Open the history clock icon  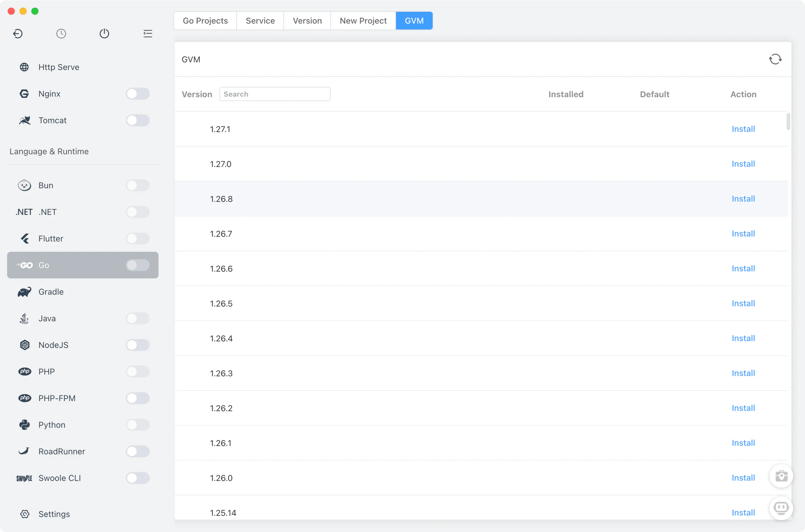point(61,33)
